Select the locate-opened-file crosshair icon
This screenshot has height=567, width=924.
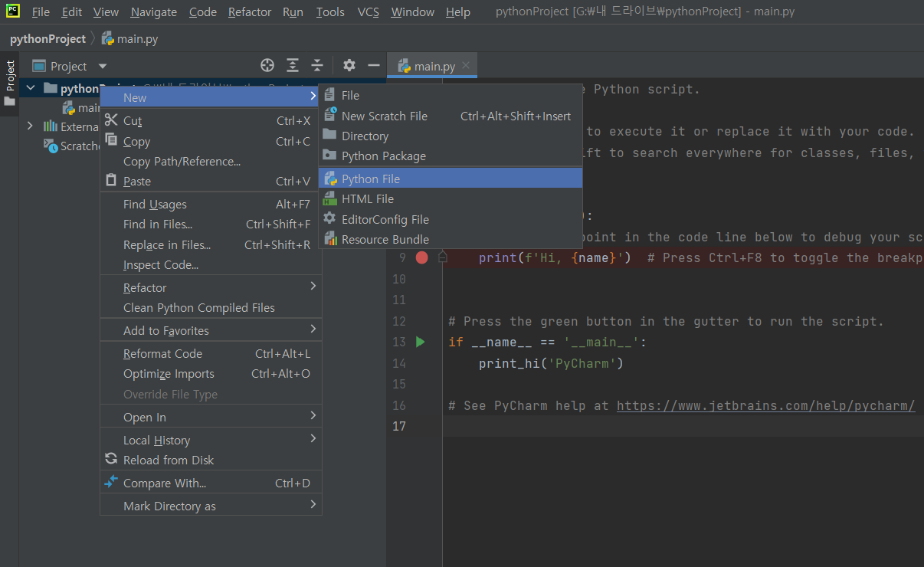pos(267,66)
